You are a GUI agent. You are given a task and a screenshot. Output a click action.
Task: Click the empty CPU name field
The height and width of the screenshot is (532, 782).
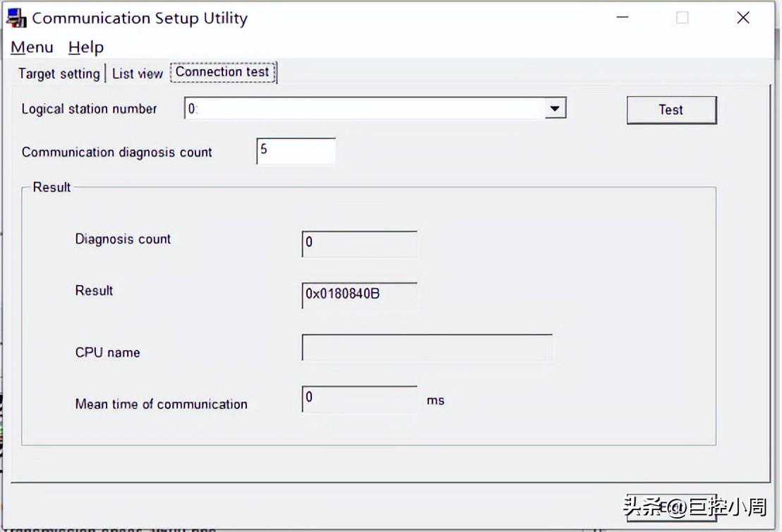tap(427, 348)
